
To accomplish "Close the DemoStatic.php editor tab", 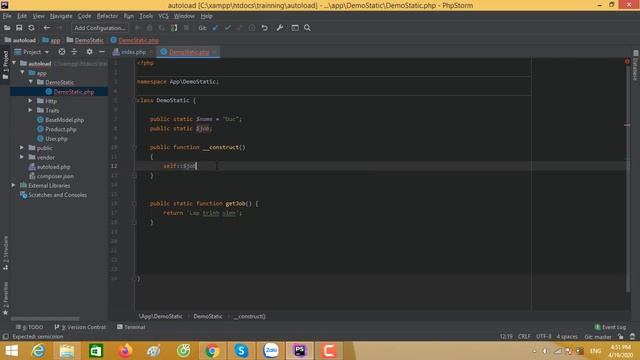I will (x=214, y=52).
